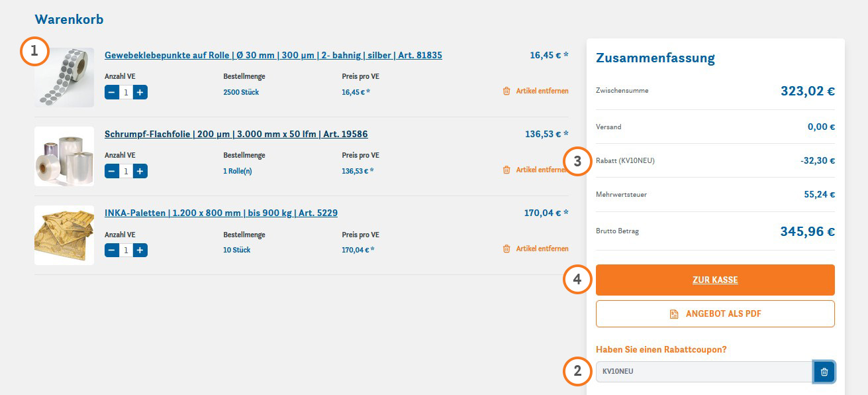Click the total price 16,45 € * at row right
The height and width of the screenshot is (395, 868).
click(549, 55)
